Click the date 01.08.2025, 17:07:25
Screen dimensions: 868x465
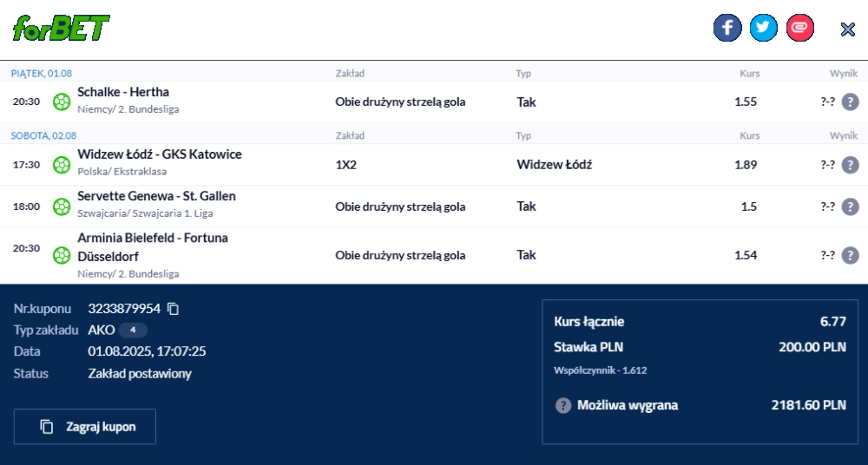click(147, 351)
